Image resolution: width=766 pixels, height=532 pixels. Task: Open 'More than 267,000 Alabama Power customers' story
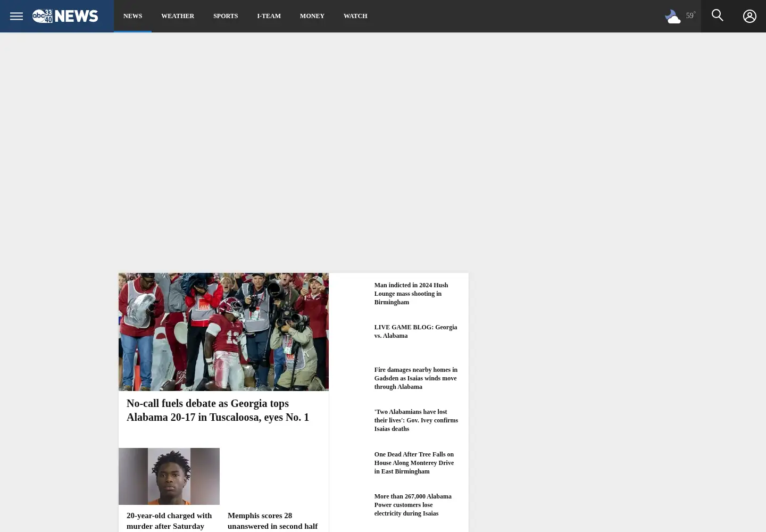click(413, 505)
